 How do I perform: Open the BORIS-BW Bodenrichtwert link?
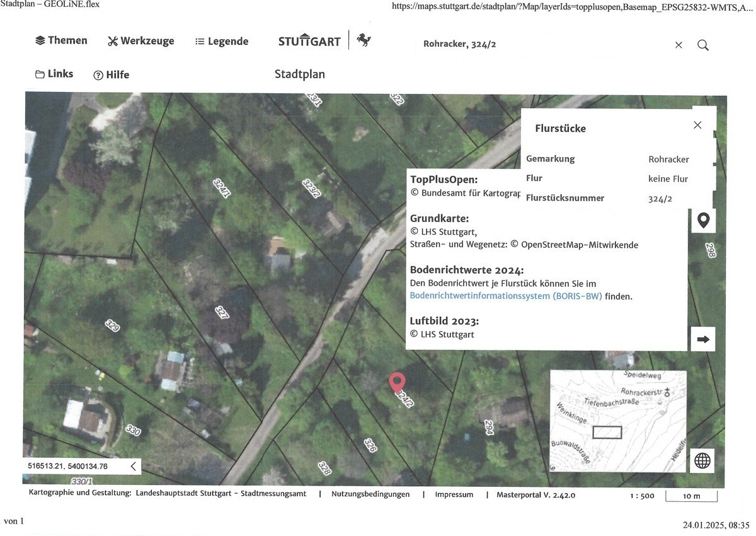click(x=506, y=295)
